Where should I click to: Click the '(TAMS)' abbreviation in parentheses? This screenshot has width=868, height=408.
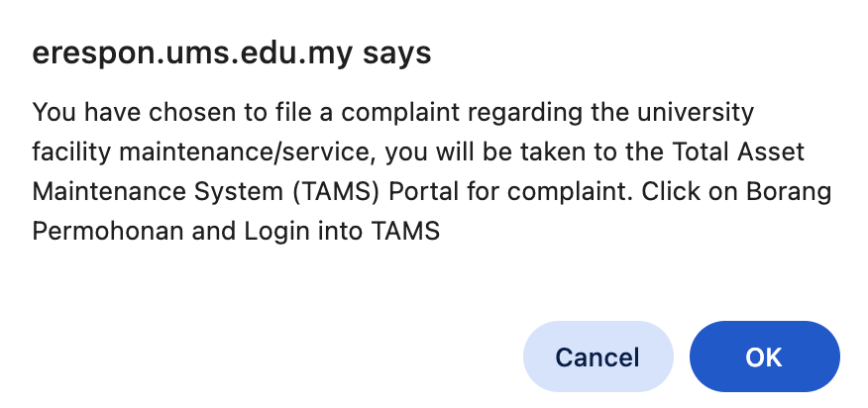304,191
